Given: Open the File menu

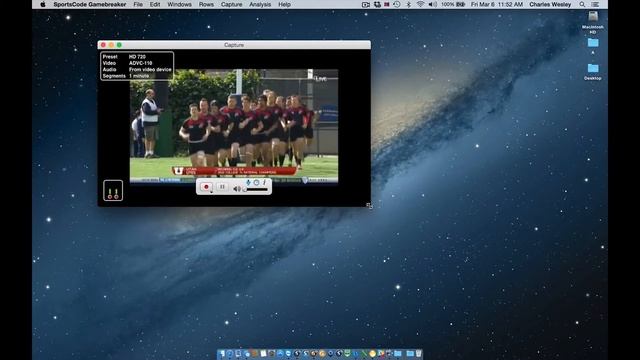Looking at the screenshot, I should [138, 4].
